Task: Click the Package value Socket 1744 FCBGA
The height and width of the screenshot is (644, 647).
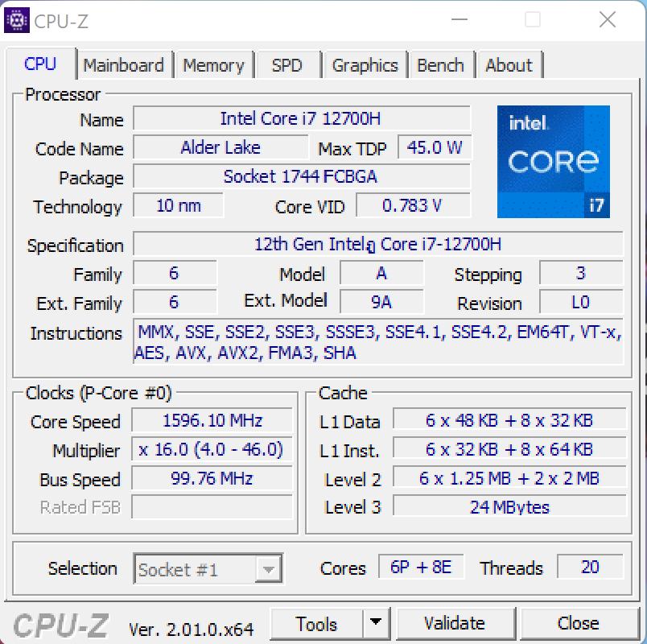Action: pyautogui.click(x=302, y=176)
